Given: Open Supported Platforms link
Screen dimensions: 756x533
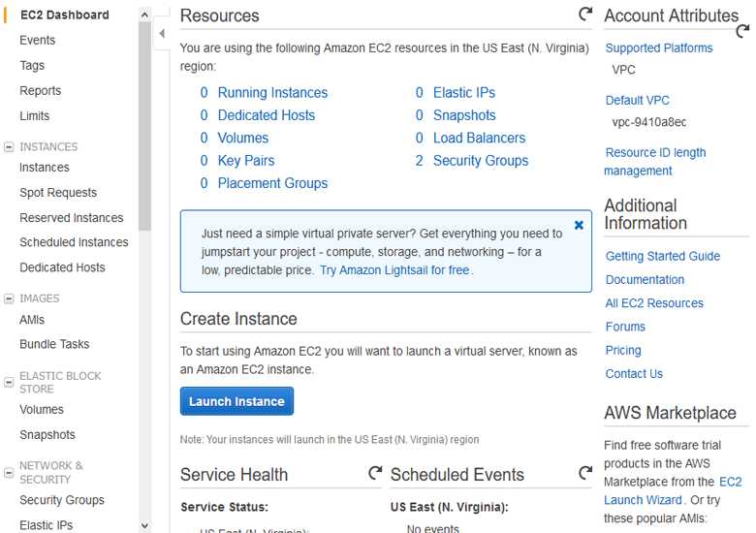Looking at the screenshot, I should click(659, 48).
